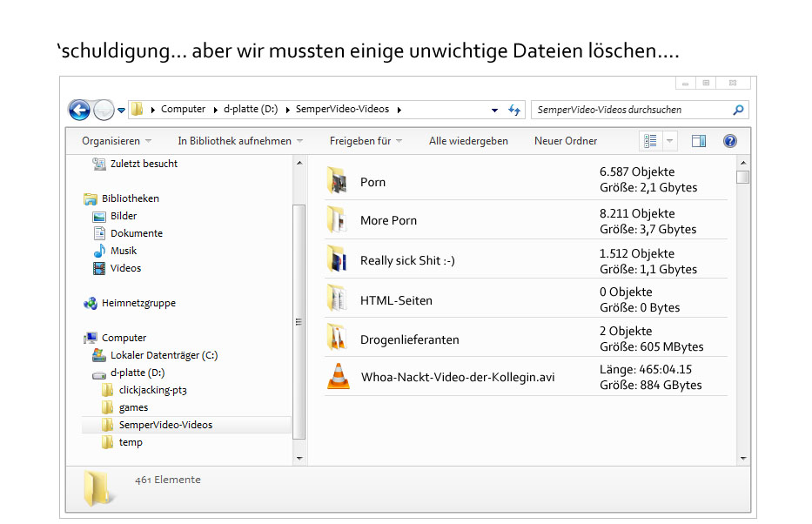Select the VLC cone icon of the .avi file
Image resolution: width=812 pixels, height=524 pixels.
tap(337, 377)
